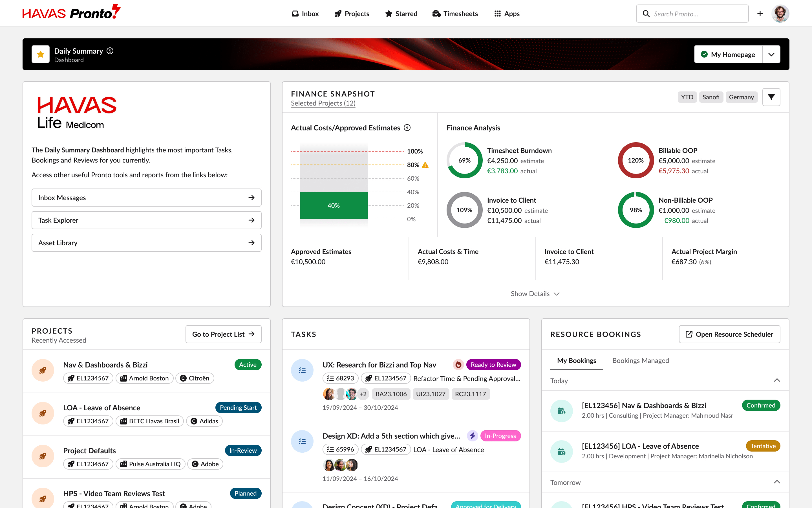Click task list icon for Design XD task
Image resolution: width=812 pixels, height=508 pixels.
(302, 441)
